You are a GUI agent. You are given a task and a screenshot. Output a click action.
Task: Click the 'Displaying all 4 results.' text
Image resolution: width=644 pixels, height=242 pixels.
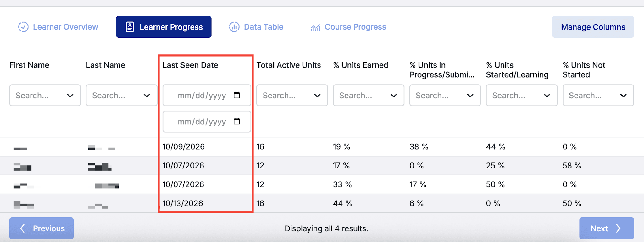[326, 228]
